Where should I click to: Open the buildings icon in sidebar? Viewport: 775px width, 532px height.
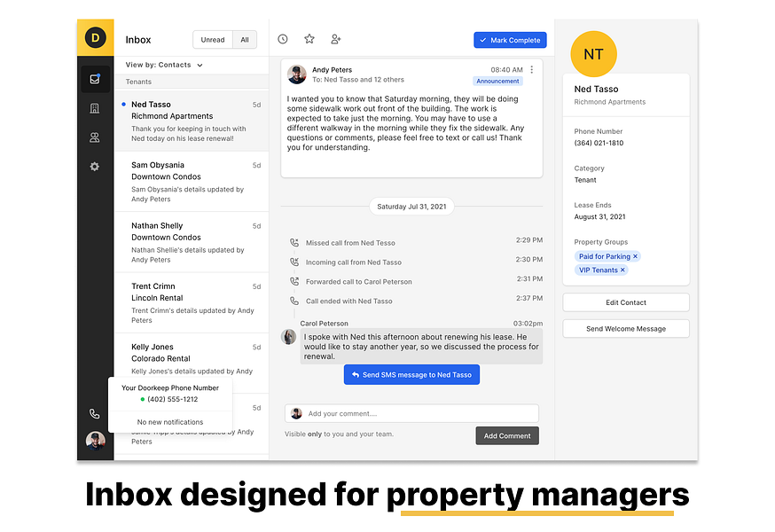tap(94, 108)
